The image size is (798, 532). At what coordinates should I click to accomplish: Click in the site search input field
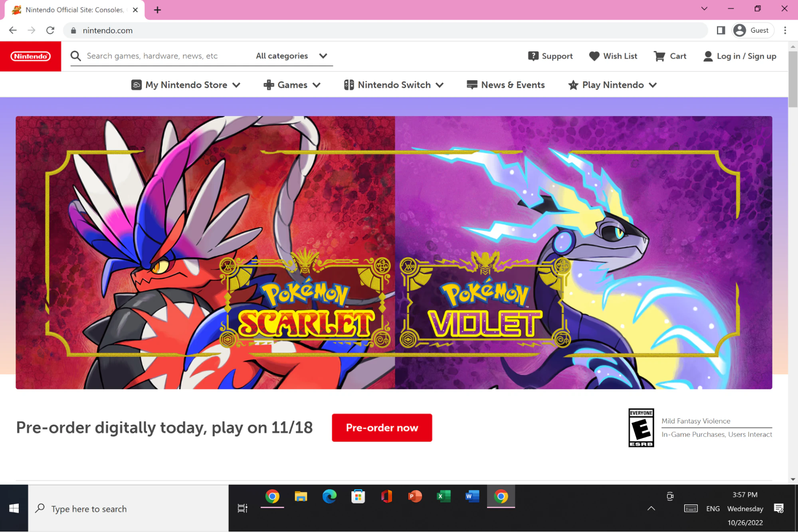(x=164, y=56)
